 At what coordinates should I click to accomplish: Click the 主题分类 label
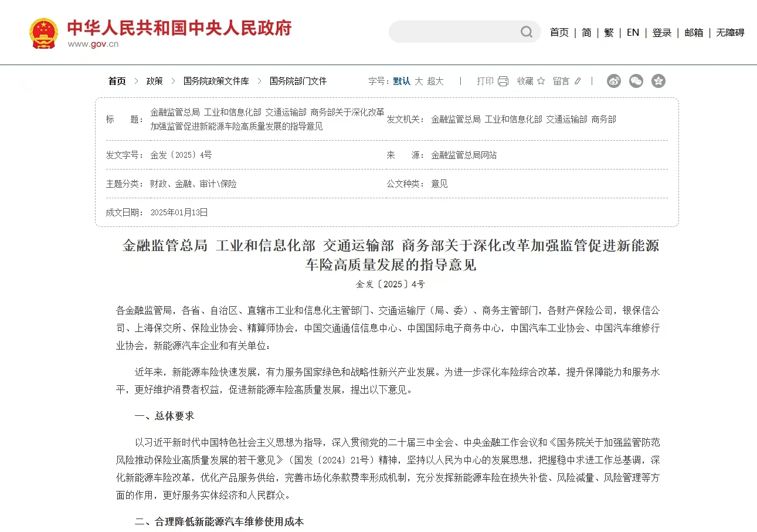point(125,184)
